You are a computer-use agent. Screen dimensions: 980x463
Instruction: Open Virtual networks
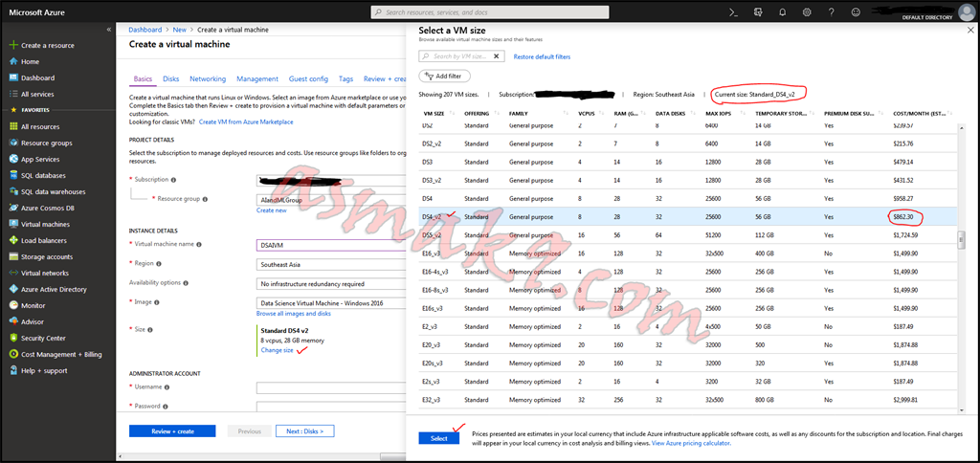coord(45,273)
